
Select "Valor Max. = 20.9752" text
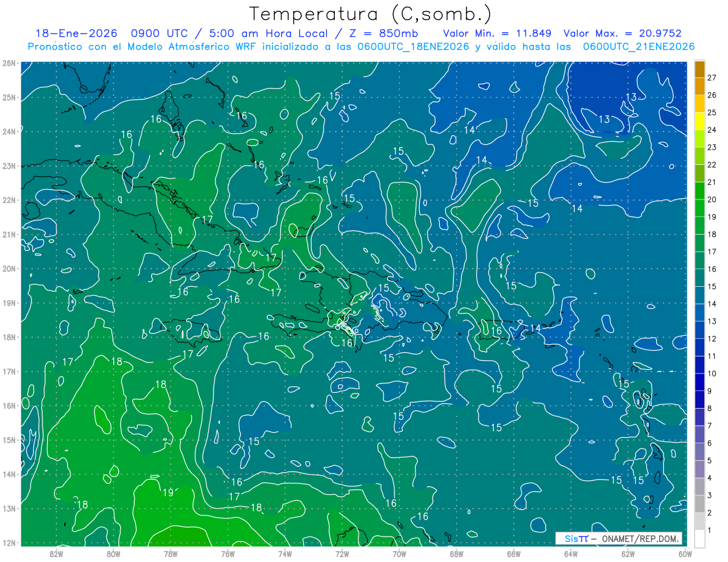[x=624, y=33]
